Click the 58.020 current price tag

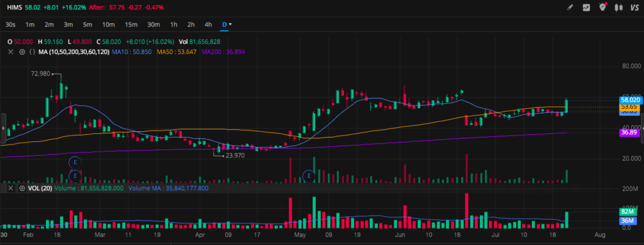(x=630, y=100)
